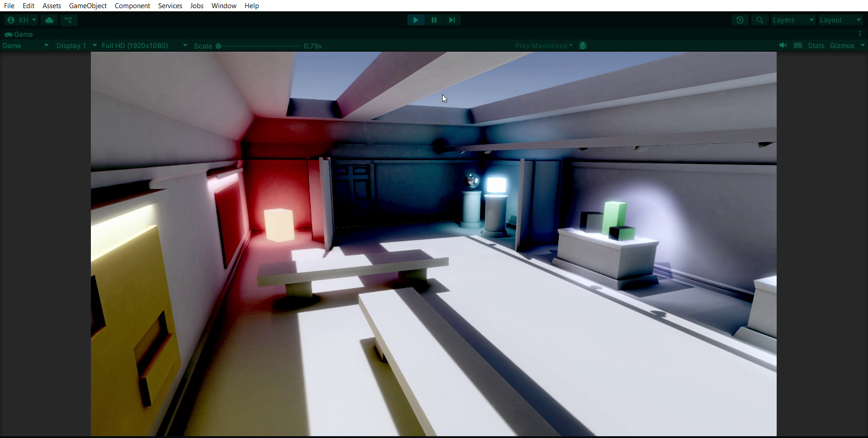Open the Component menu
Viewport: 868px width, 438px height.
coord(132,5)
